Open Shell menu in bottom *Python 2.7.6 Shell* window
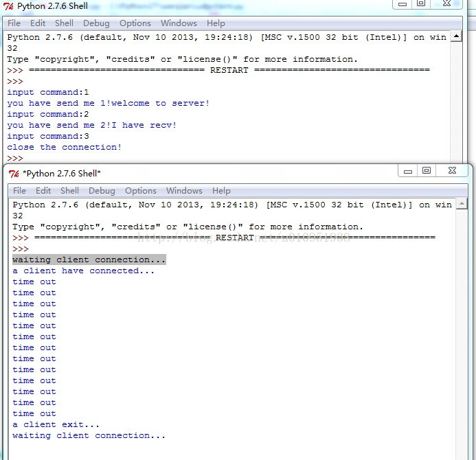The height and width of the screenshot is (460, 476). pos(69,191)
